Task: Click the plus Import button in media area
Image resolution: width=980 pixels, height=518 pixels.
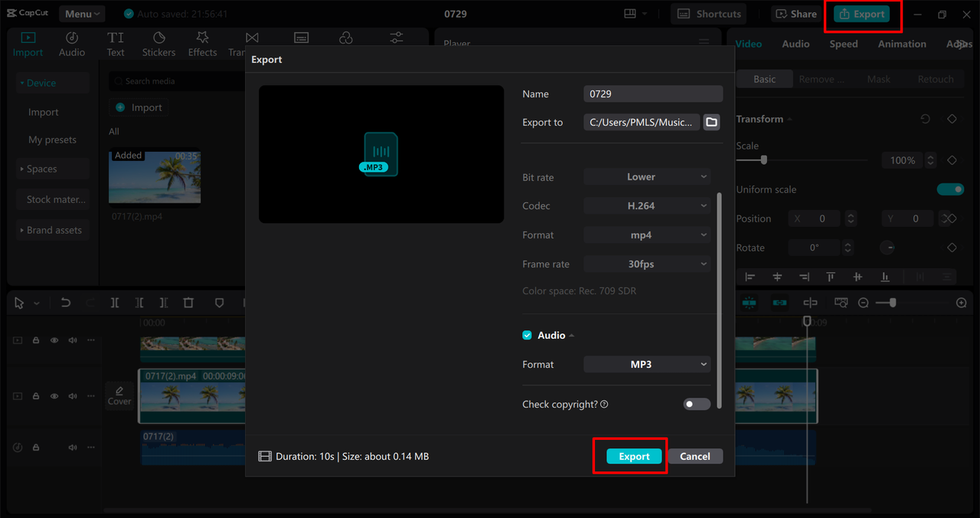Action: click(139, 107)
